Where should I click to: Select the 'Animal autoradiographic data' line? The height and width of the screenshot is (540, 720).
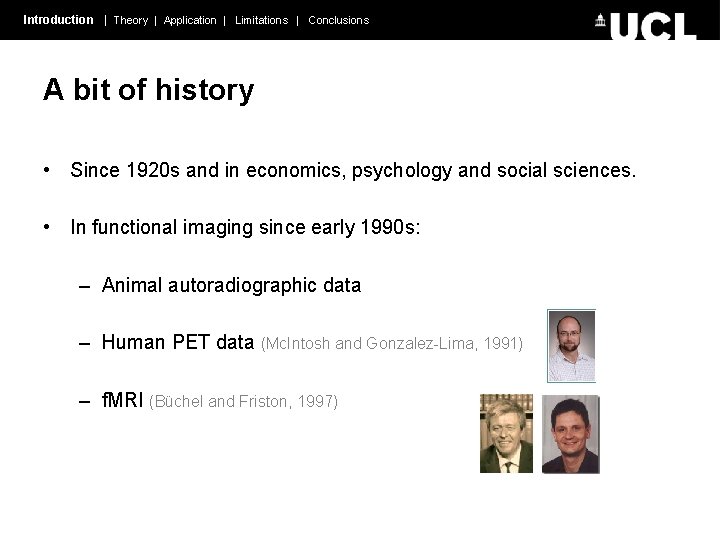(x=231, y=286)
